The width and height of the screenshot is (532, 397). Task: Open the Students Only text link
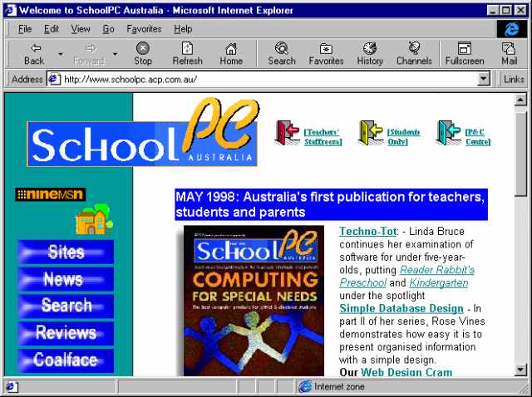[x=404, y=137]
